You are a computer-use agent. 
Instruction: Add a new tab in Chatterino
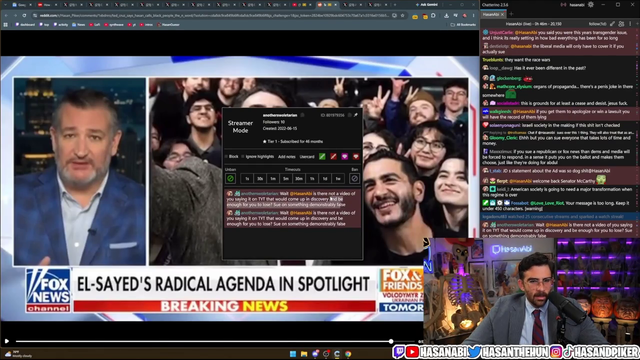tap(511, 14)
